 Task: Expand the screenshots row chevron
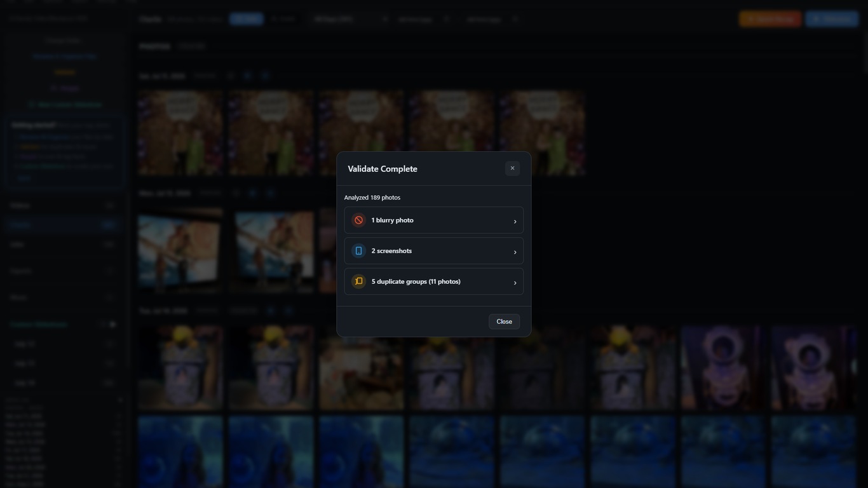point(515,252)
